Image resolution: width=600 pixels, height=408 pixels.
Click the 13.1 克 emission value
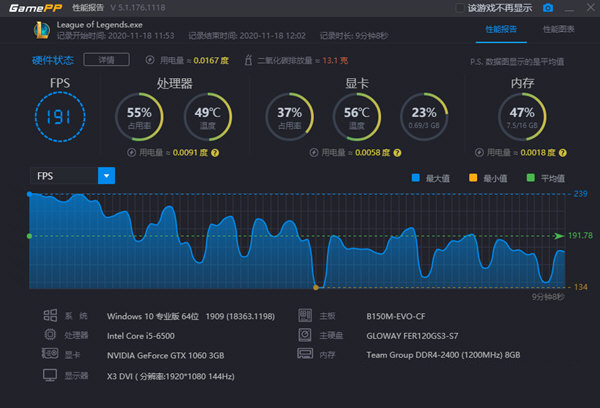coord(335,60)
